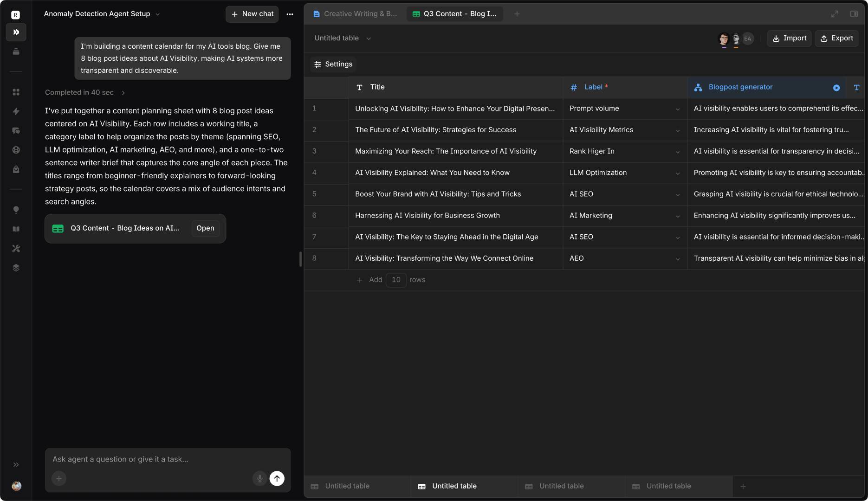Viewport: 868px width, 501px height.
Task: Open the globe icon in sidebar
Action: coord(16,150)
